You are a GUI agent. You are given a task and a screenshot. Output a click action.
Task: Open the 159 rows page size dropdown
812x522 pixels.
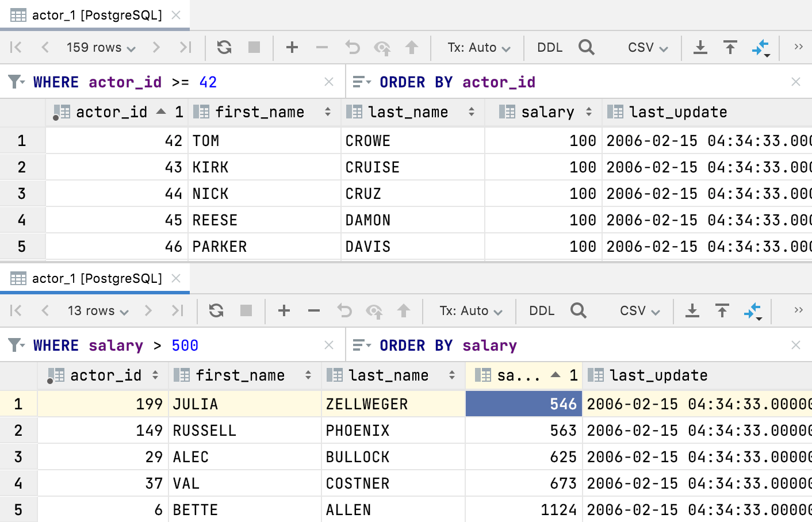coord(100,47)
